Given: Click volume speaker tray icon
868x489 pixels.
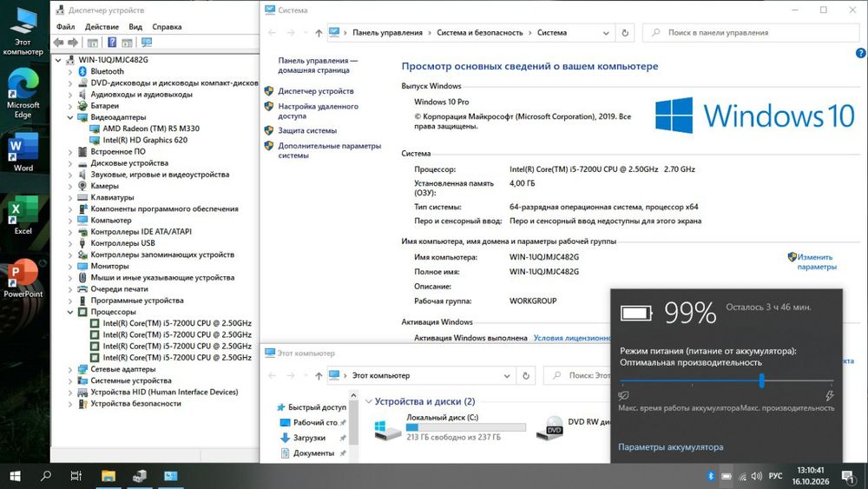Looking at the screenshot, I should [757, 476].
